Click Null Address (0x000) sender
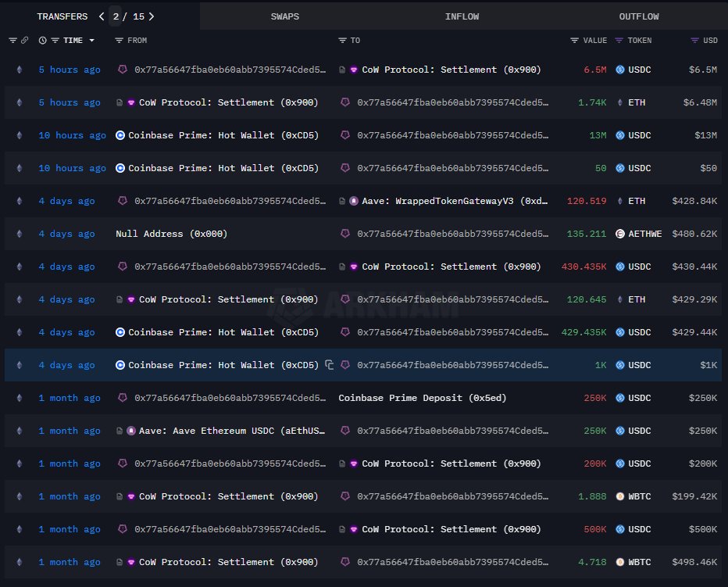 click(x=171, y=234)
